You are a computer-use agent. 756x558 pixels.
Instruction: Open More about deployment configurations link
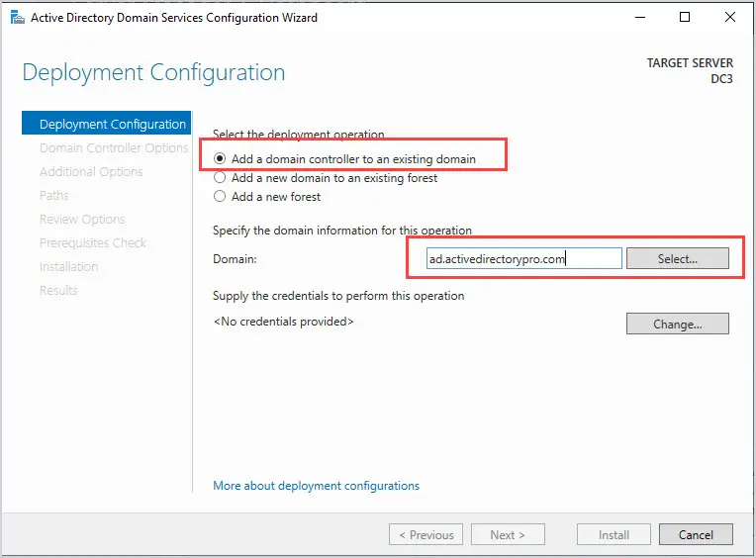click(316, 486)
